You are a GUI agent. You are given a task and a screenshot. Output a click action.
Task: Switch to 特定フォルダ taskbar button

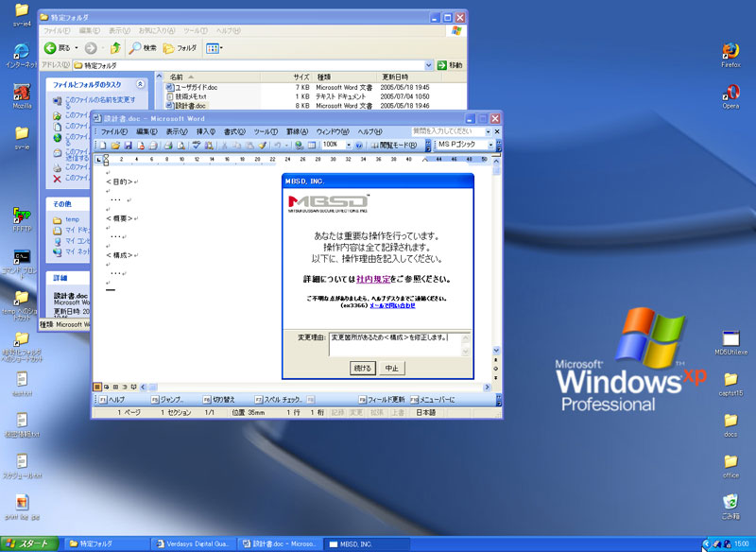click(x=107, y=544)
